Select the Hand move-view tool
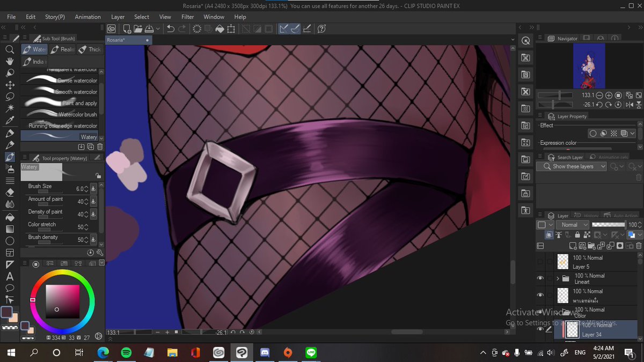The image size is (644, 362). point(9,61)
